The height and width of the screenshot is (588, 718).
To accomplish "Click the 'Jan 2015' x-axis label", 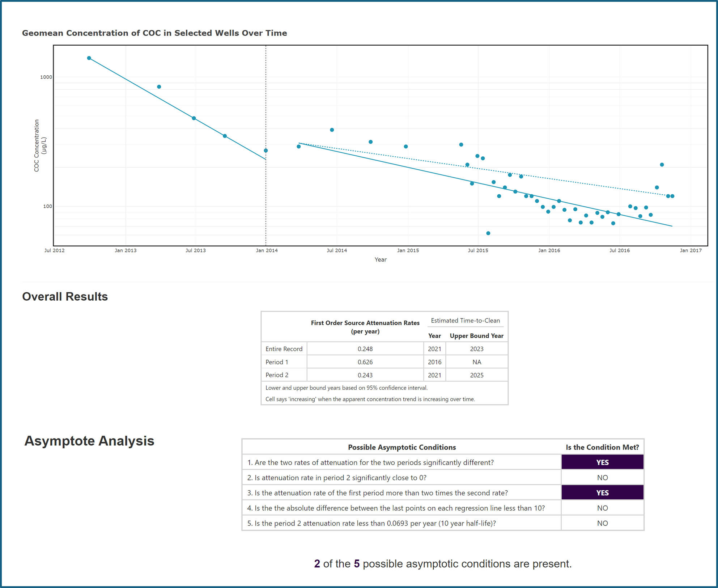I will point(408,250).
